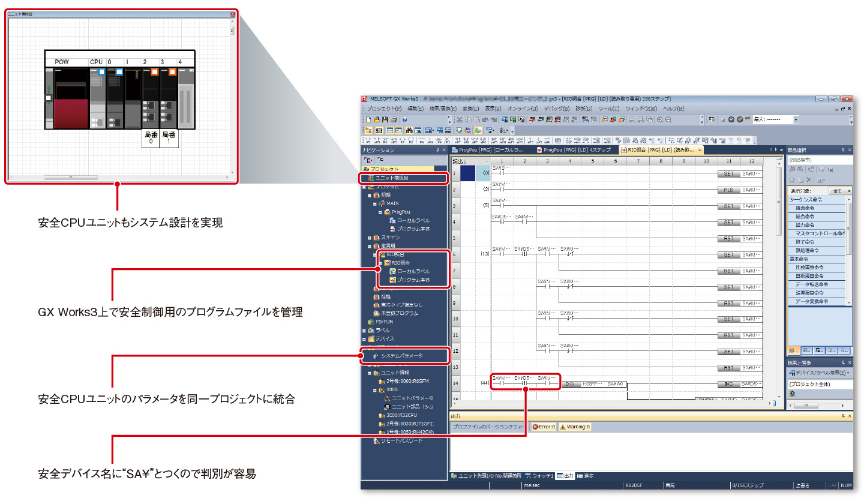The image size is (864, 504).
Task: Collapse the ユニット情報 tree node
Action: point(370,373)
